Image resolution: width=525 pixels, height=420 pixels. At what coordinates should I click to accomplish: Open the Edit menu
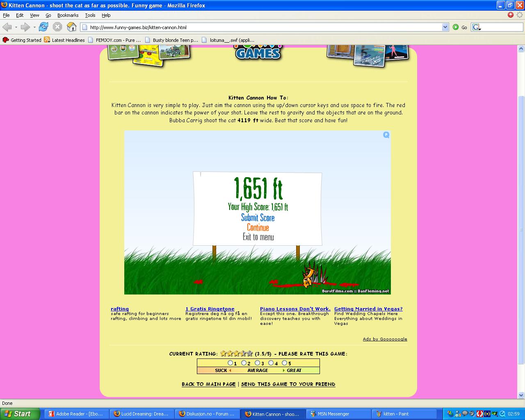click(x=20, y=15)
